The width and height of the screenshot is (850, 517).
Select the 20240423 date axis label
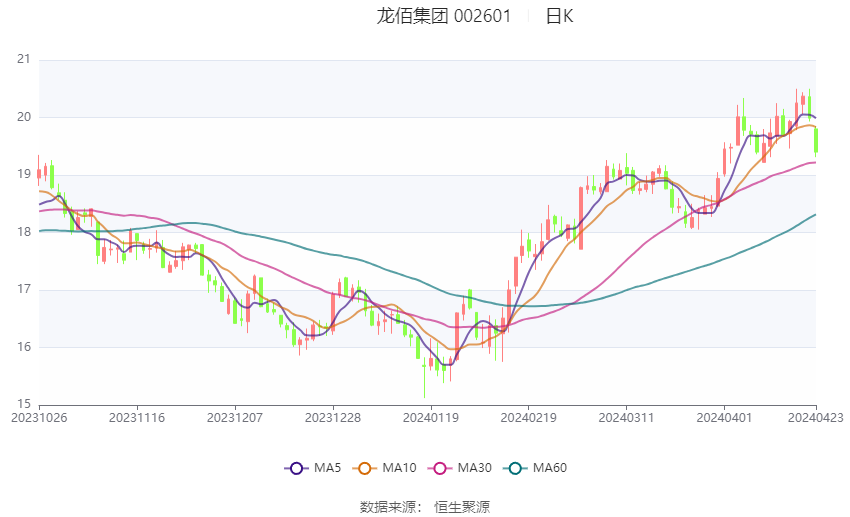(x=816, y=418)
